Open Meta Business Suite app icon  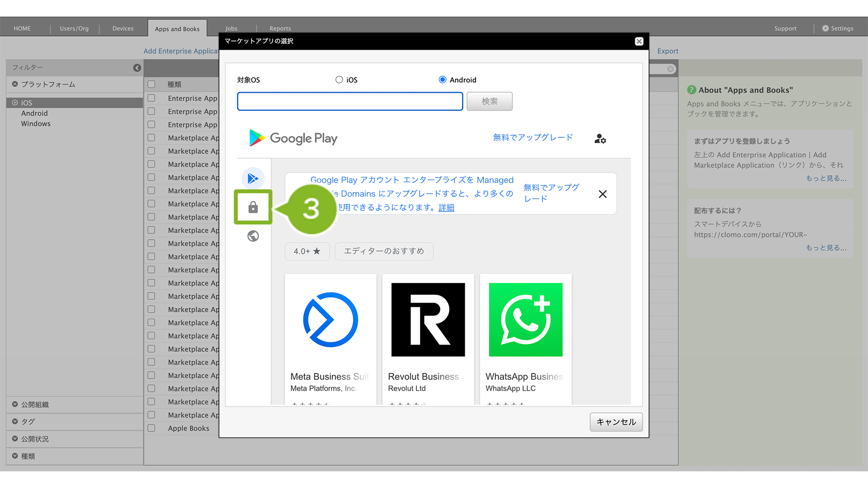[331, 320]
